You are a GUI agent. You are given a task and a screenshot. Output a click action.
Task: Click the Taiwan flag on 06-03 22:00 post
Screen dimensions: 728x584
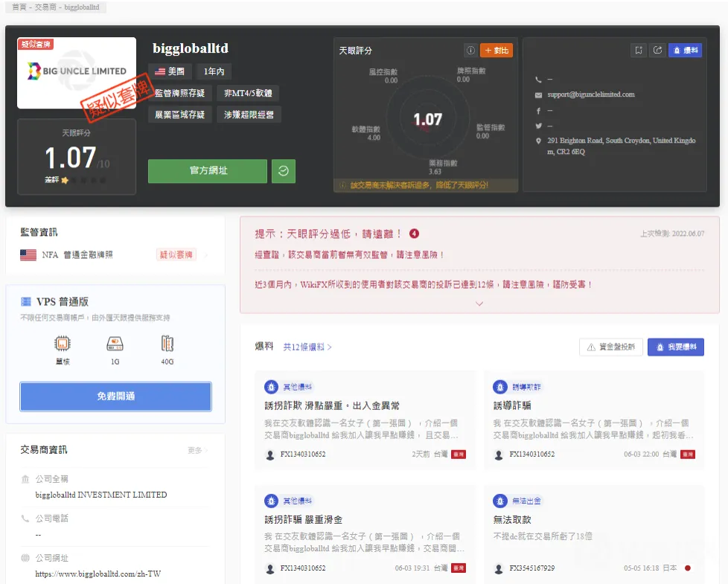(x=688, y=455)
